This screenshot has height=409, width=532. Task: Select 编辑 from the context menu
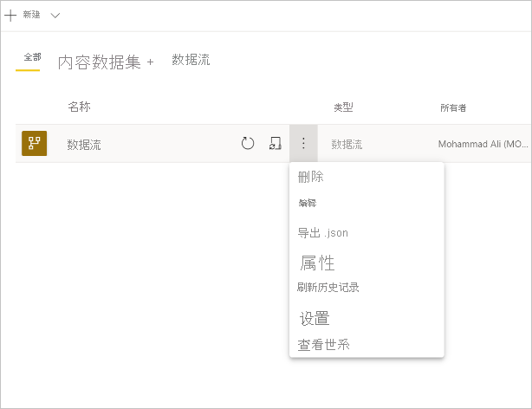click(308, 203)
